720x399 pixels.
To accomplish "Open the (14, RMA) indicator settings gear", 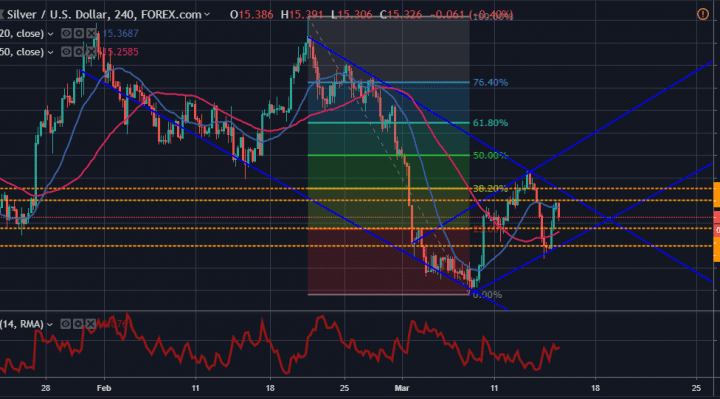I will pos(79,324).
